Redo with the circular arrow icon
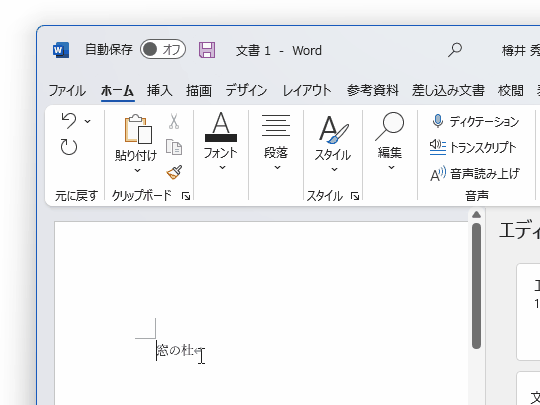 point(69,147)
